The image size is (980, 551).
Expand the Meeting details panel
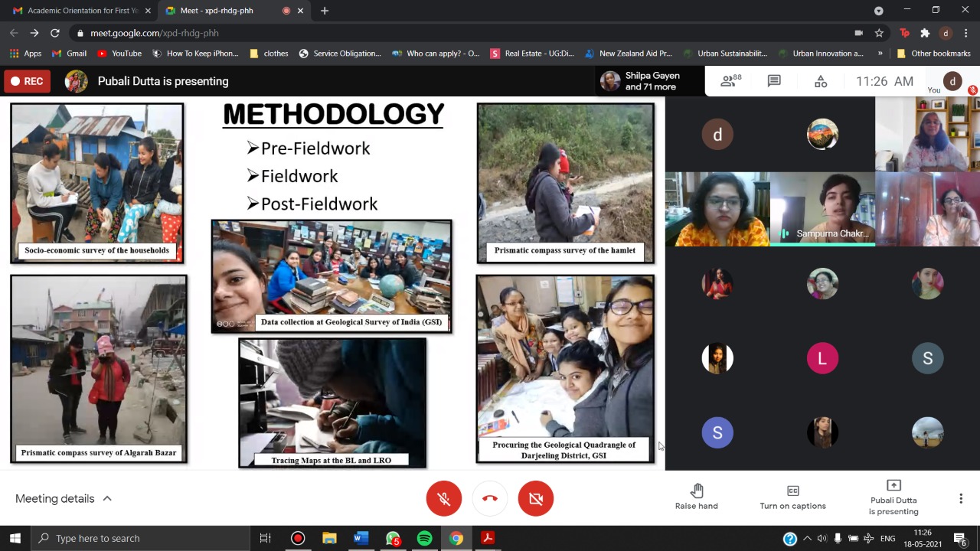click(64, 499)
